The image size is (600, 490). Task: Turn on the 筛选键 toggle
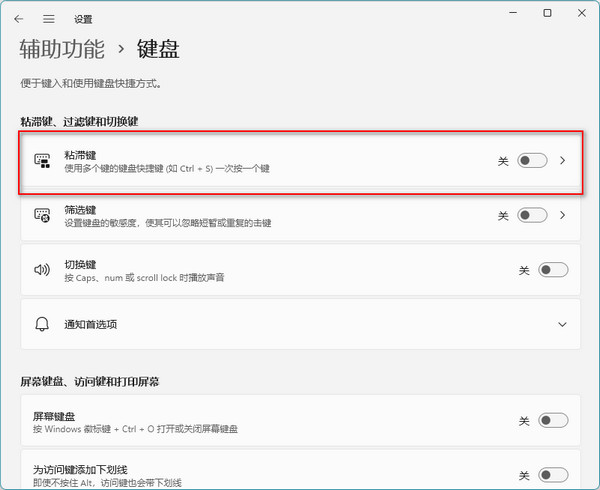tap(532, 215)
